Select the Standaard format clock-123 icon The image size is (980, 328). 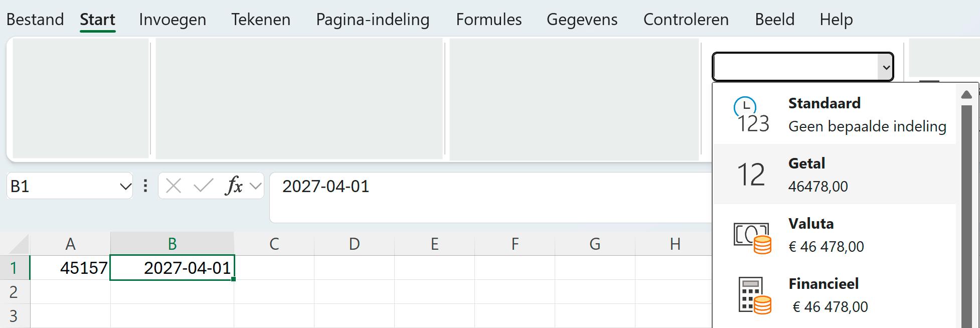751,115
